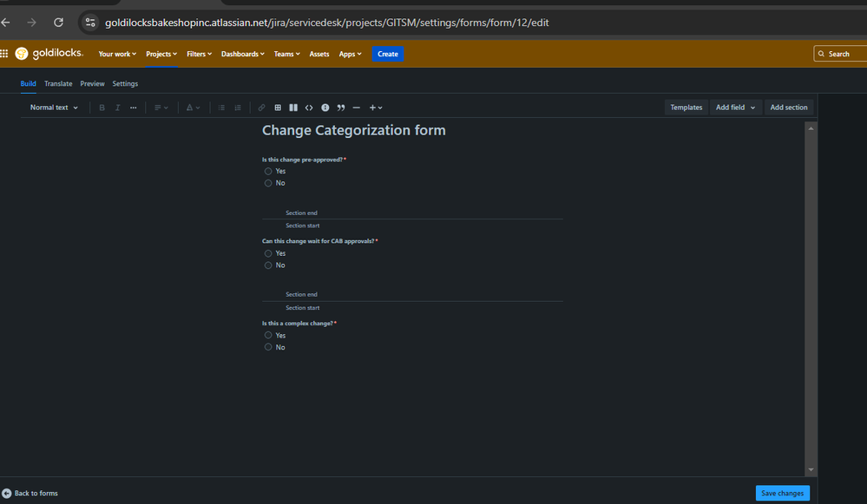Click the Create button
This screenshot has width=867, height=504.
[388, 54]
